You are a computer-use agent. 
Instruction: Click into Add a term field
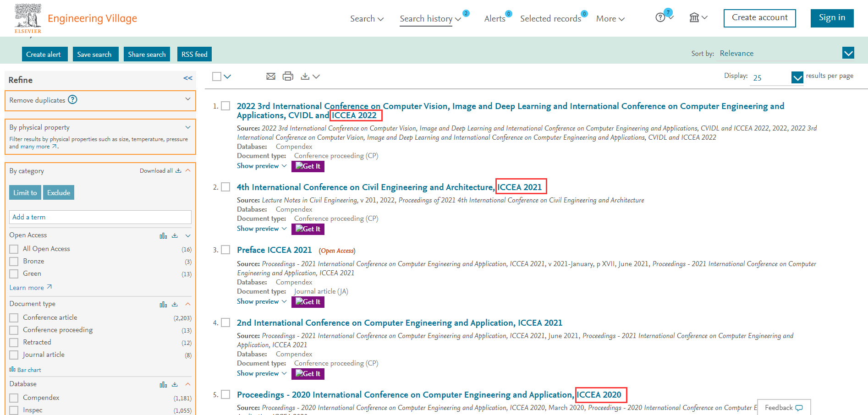click(100, 217)
